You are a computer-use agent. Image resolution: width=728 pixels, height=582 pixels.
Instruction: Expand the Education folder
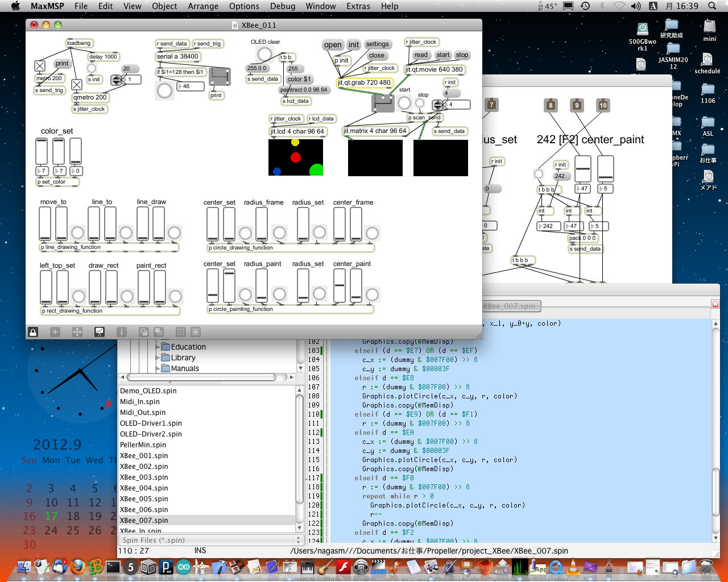[158, 347]
